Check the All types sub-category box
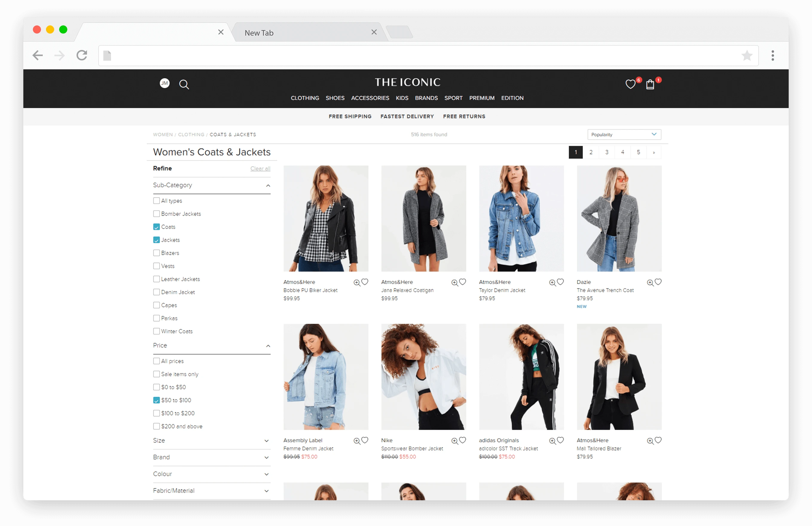The height and width of the screenshot is (526, 812). pos(157,201)
